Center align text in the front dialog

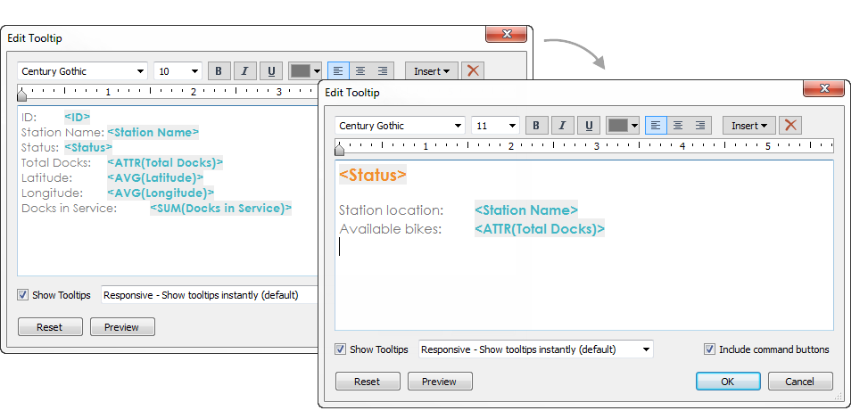point(678,126)
